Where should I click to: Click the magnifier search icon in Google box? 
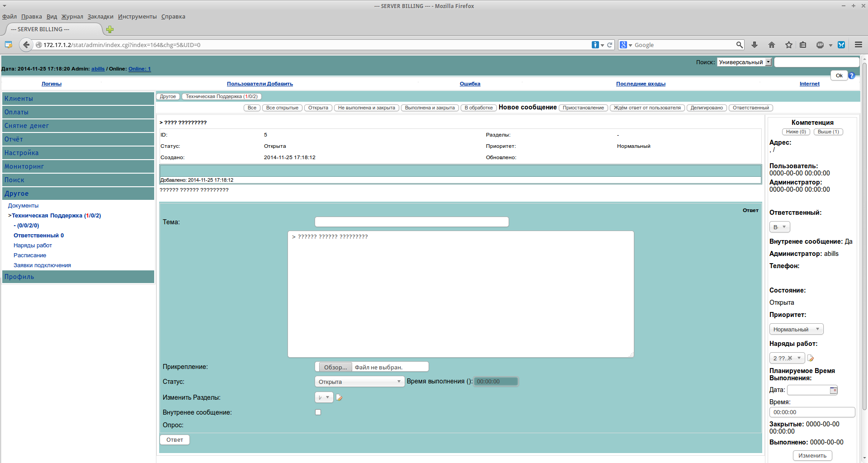coord(739,45)
